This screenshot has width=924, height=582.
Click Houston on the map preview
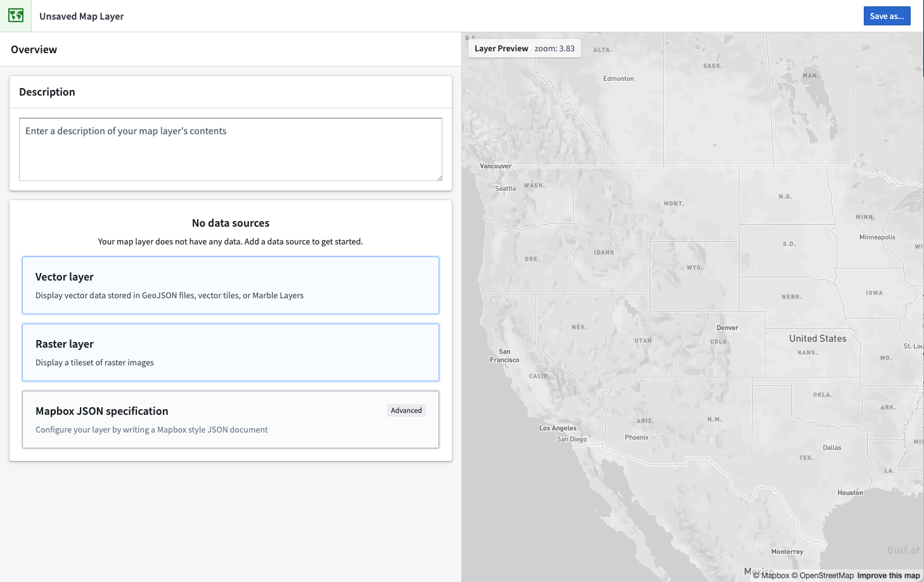(x=850, y=493)
